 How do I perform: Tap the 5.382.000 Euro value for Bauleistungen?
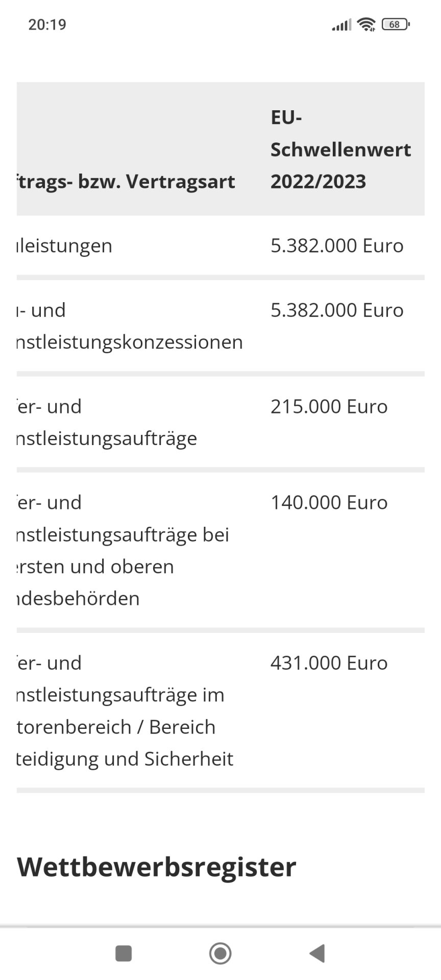pyautogui.click(x=337, y=246)
